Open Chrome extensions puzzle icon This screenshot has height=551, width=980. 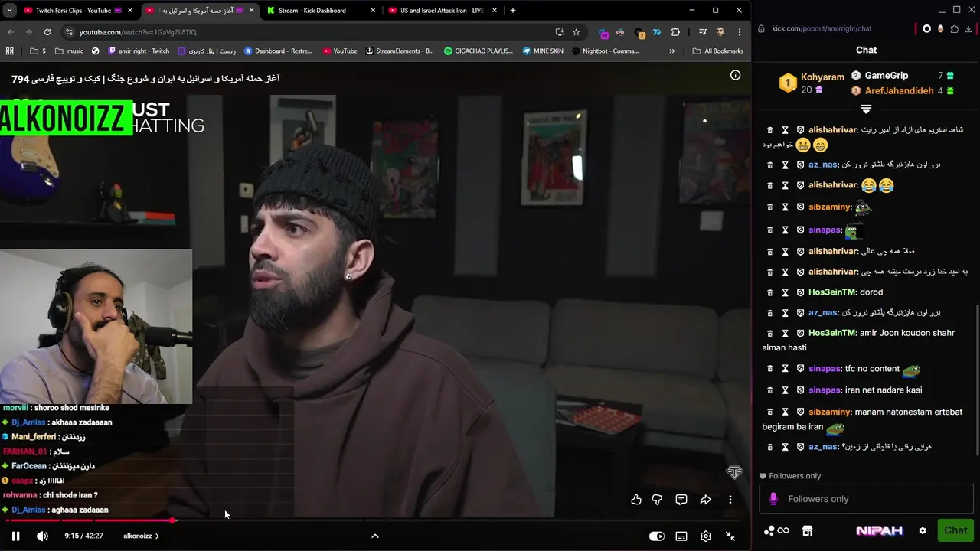(x=675, y=32)
